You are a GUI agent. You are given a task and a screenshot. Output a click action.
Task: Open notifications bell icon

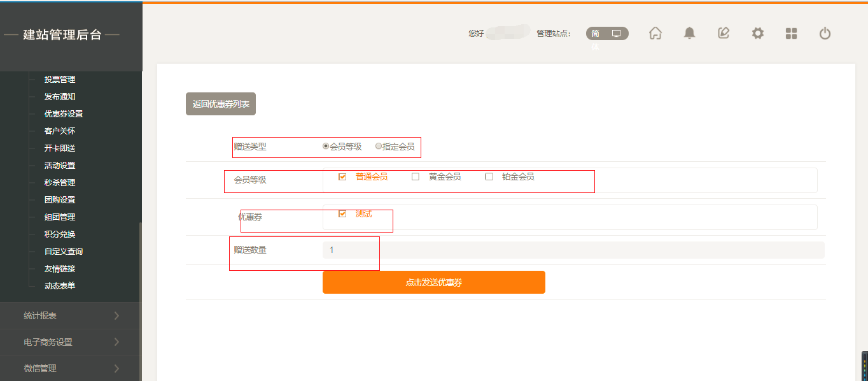pos(689,34)
